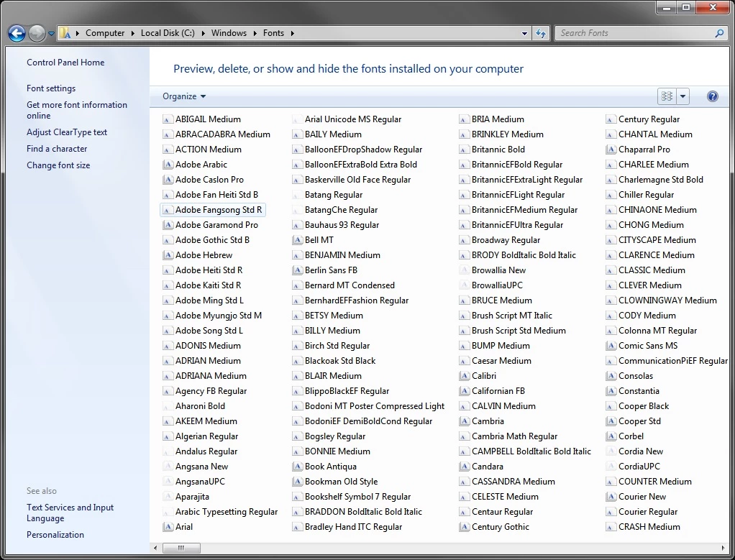Select the Courier New font icon
This screenshot has width=735, height=560.
[611, 497]
